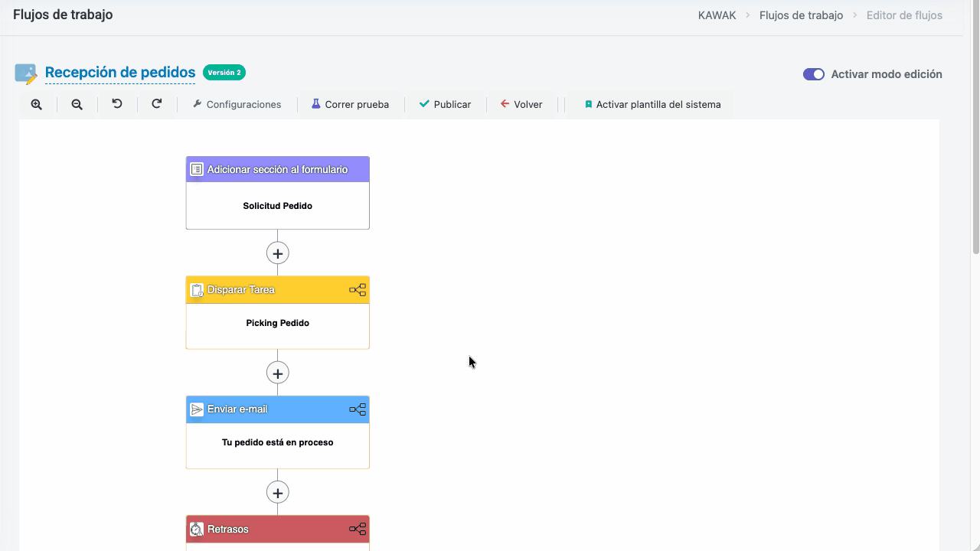Click the workflow pencil icon beside title
This screenshot has width=980, height=551.
26,73
